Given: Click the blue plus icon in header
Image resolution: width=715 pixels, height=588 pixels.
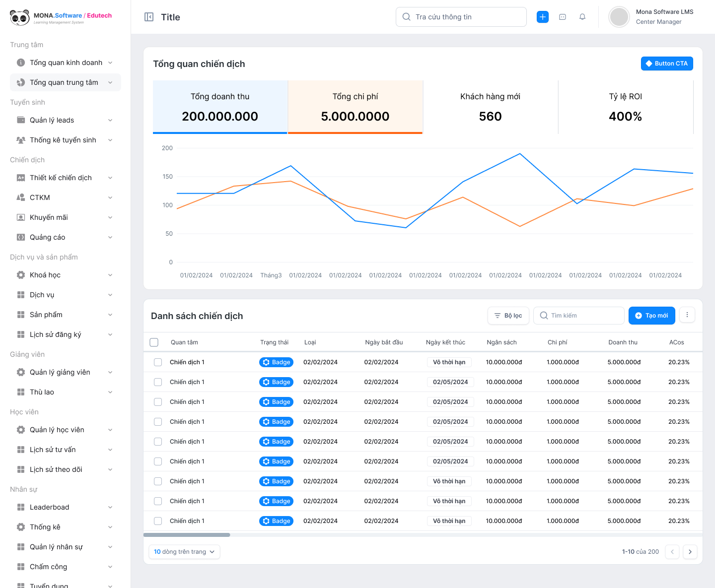Looking at the screenshot, I should point(543,17).
